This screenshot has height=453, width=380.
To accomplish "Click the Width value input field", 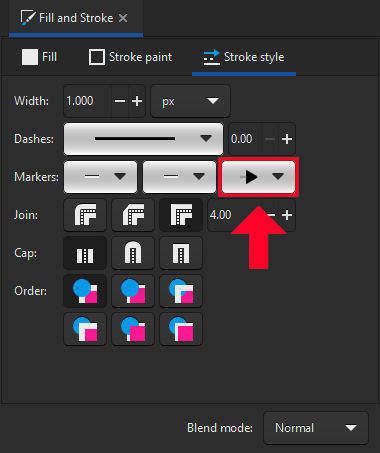I will coord(87,101).
